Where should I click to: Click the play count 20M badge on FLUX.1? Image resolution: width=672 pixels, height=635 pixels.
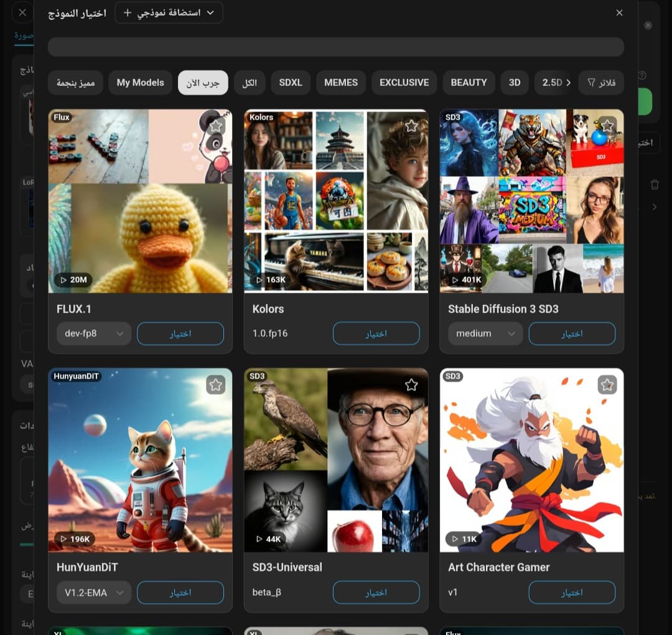point(73,280)
